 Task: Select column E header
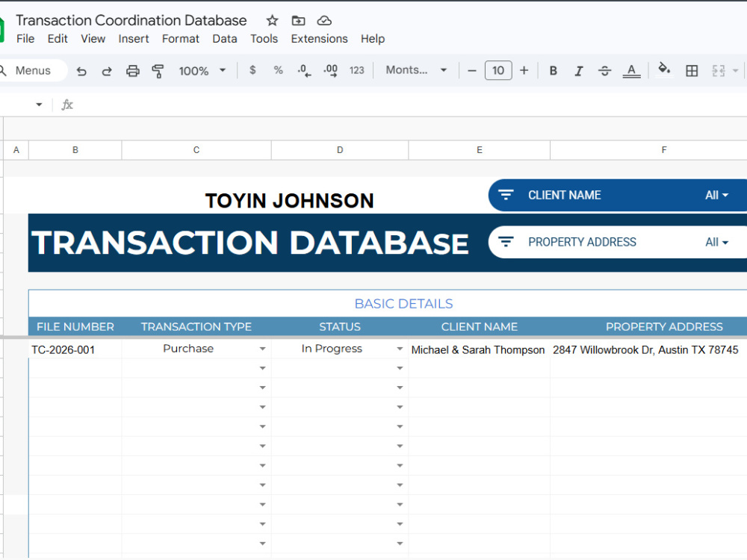point(480,150)
